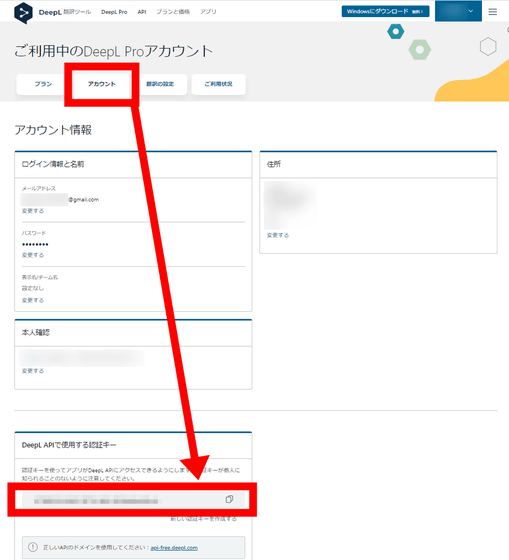Click 変更する under 表示名/チーム名
Screen dimensions: 509x560
coord(33,300)
